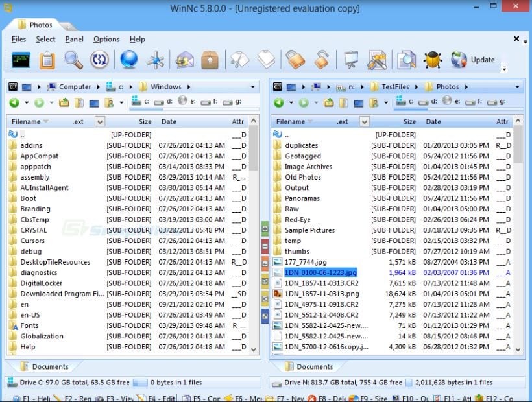This screenshot has height=402, width=532.
Task: Sort left panel by Date column header
Action: 169,122
